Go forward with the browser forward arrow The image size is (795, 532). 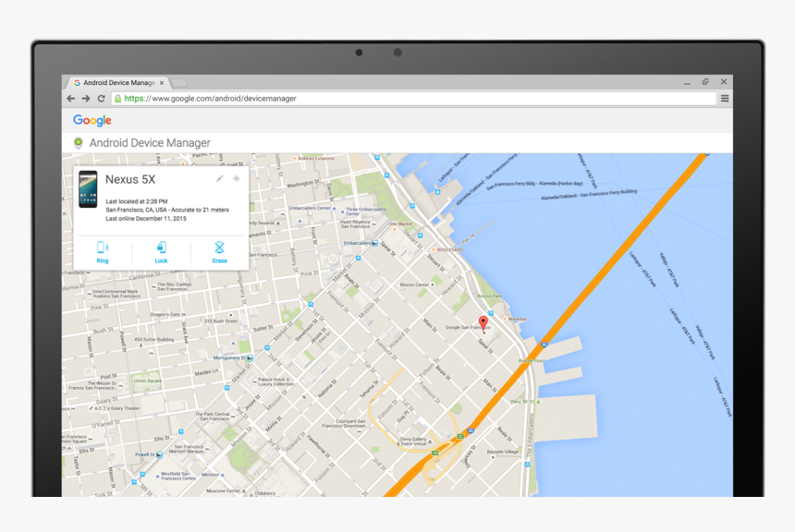[86, 98]
